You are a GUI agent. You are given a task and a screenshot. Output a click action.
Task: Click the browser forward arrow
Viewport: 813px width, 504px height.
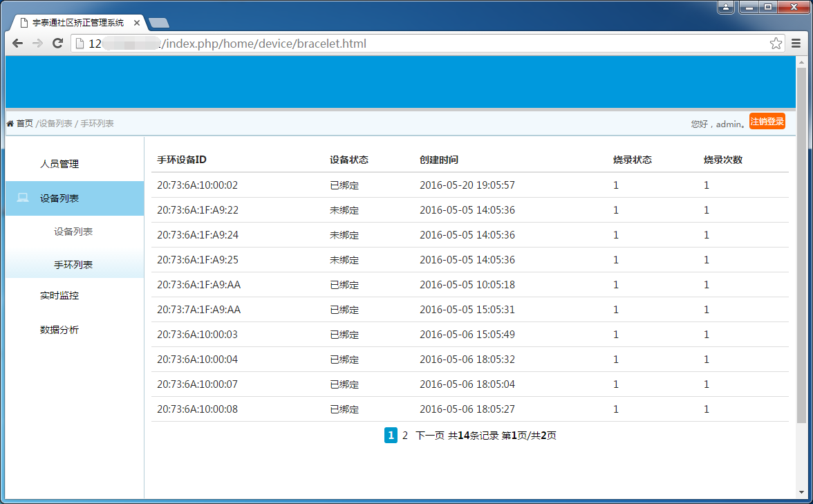37,44
